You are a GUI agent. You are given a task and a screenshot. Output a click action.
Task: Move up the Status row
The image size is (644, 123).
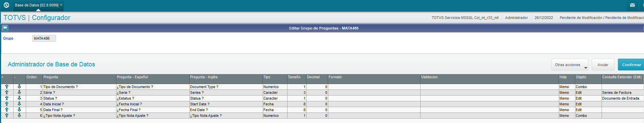[7, 98]
